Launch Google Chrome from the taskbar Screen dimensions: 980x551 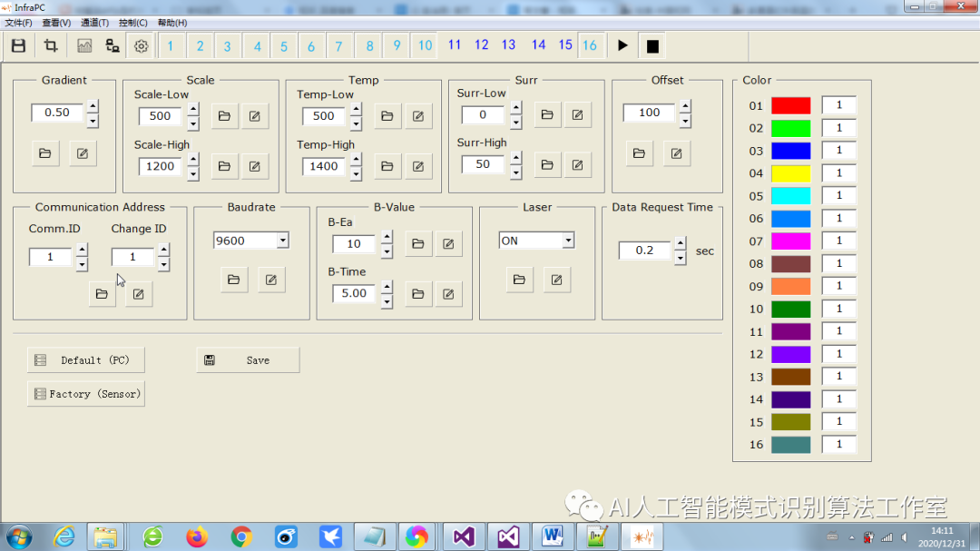pos(241,536)
